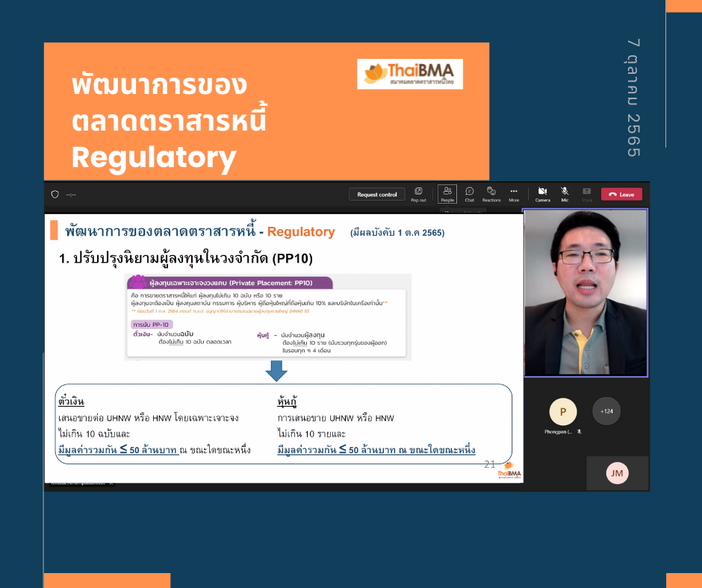Open the People participants panel

click(x=447, y=194)
